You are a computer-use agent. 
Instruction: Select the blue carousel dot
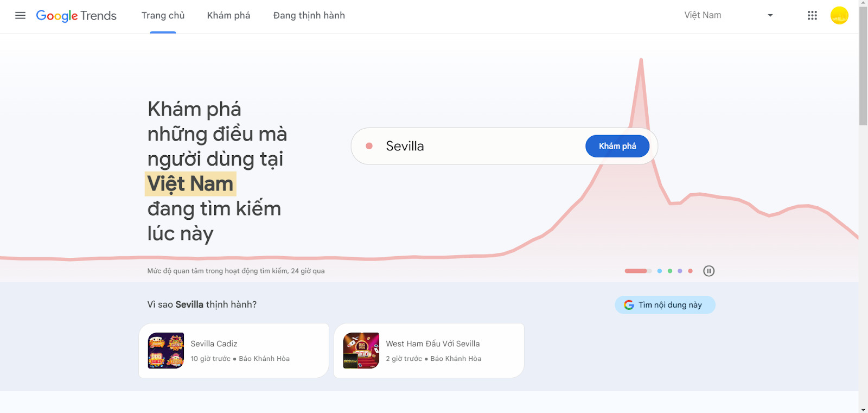tap(660, 270)
